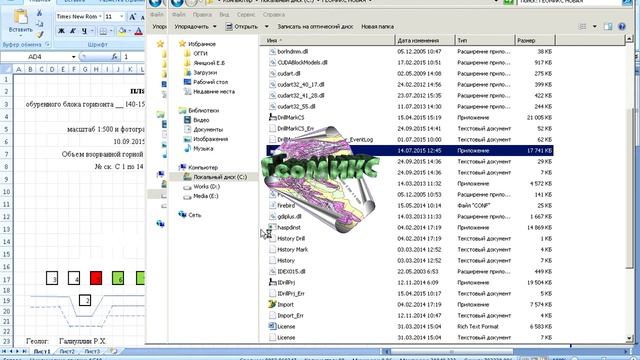Open the Вид menu in Explorer
640x360 pixels.
pyautogui.click(x=224, y=14)
